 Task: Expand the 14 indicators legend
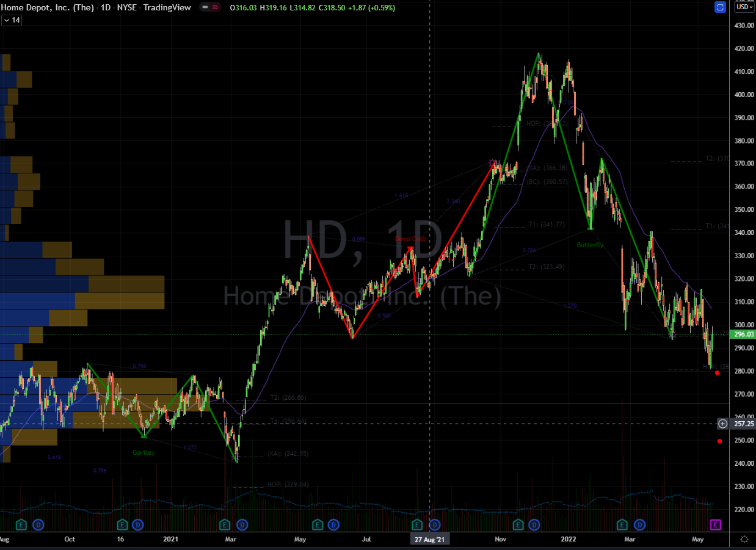point(12,20)
